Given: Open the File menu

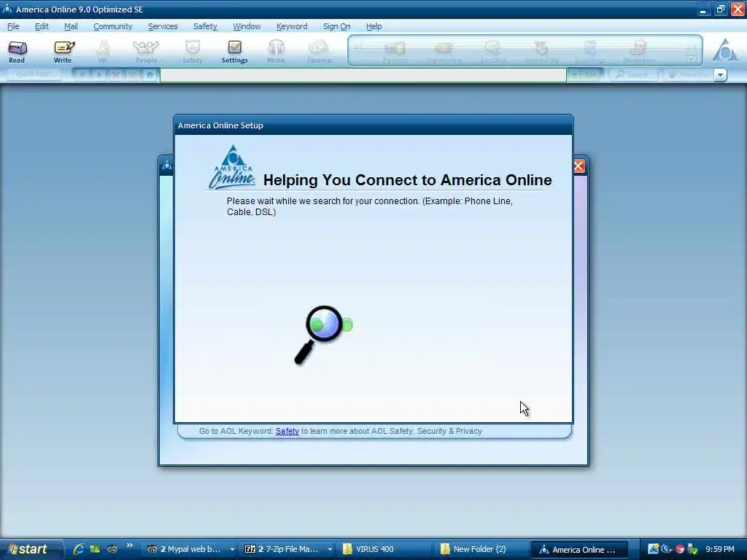Looking at the screenshot, I should (x=13, y=26).
